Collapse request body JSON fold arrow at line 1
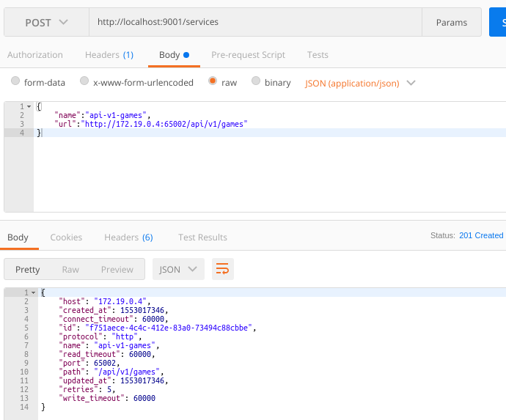506x420 pixels. [29, 107]
